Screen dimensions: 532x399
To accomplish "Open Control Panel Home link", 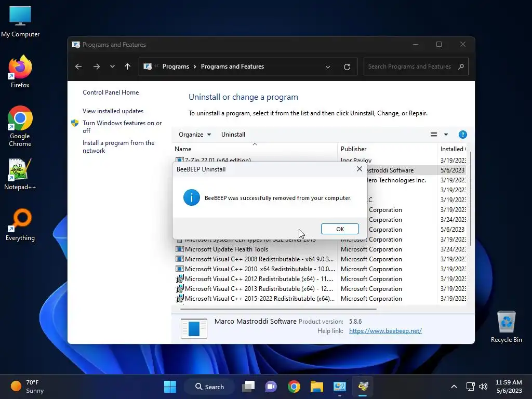I will [x=111, y=92].
